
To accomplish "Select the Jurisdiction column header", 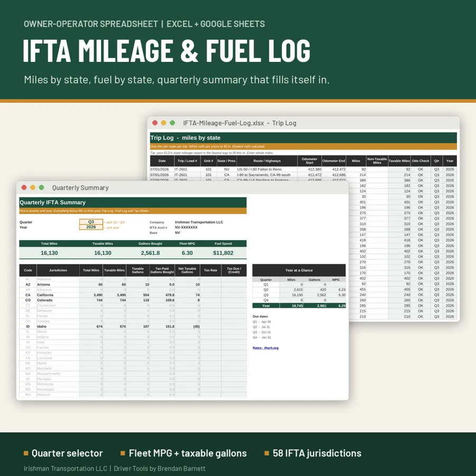I will pyautogui.click(x=58, y=270).
